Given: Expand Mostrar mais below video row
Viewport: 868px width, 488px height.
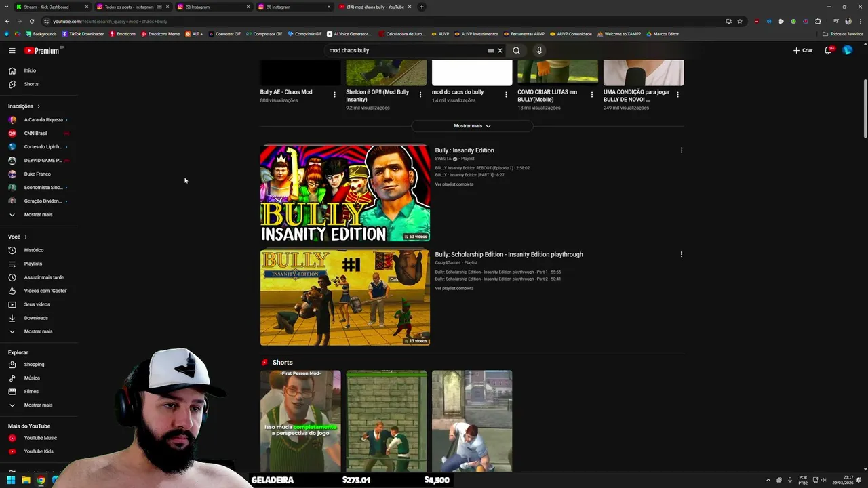Looking at the screenshot, I should coord(472,126).
